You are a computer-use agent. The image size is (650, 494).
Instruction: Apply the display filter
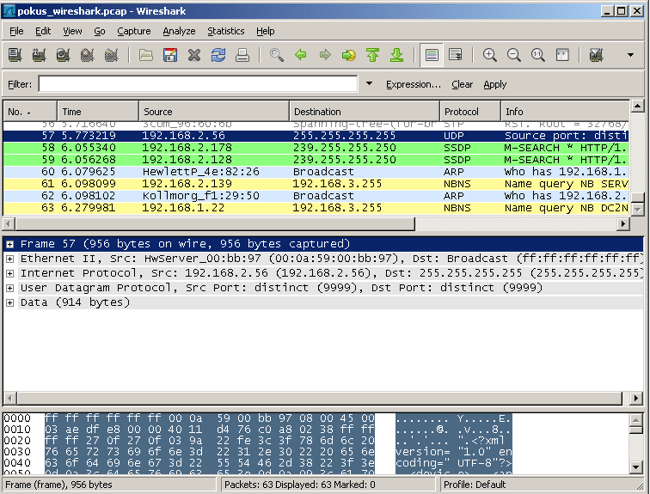[495, 85]
